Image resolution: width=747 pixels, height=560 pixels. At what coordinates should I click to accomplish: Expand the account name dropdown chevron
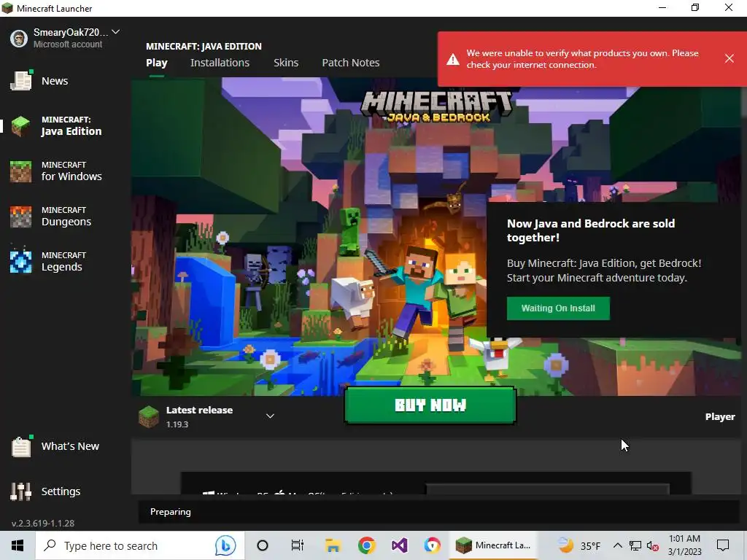click(116, 32)
